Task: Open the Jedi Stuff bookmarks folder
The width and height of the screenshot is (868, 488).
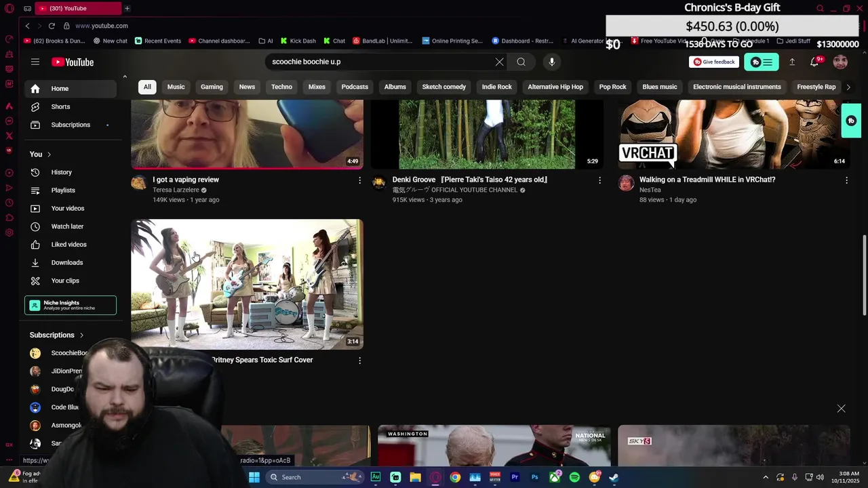Action: coord(793,41)
